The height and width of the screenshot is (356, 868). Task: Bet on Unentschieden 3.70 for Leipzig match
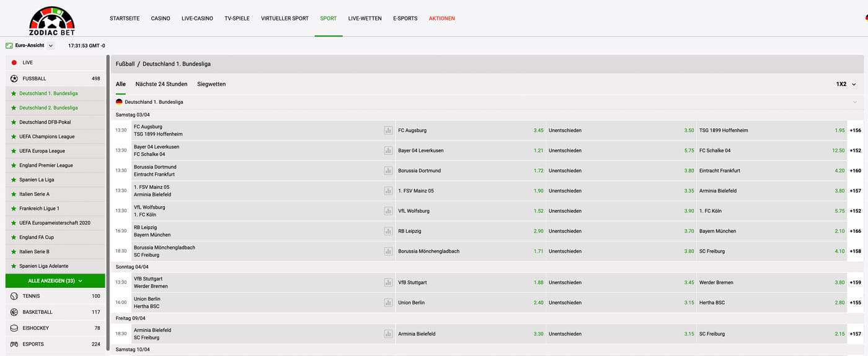click(x=621, y=231)
